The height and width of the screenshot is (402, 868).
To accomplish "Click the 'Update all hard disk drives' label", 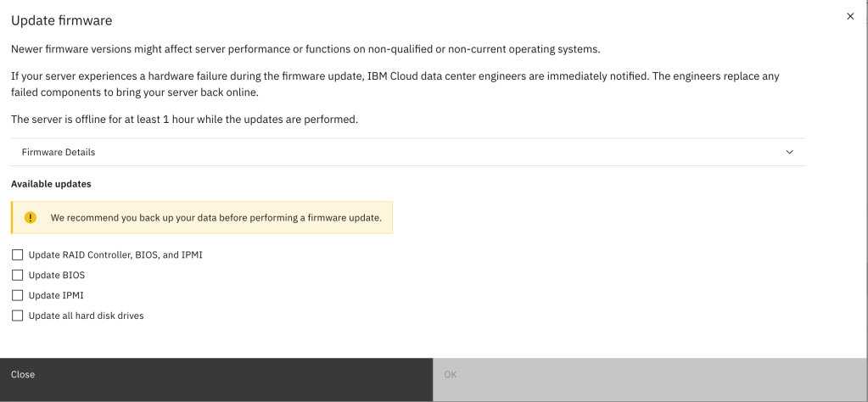I will coord(86,315).
